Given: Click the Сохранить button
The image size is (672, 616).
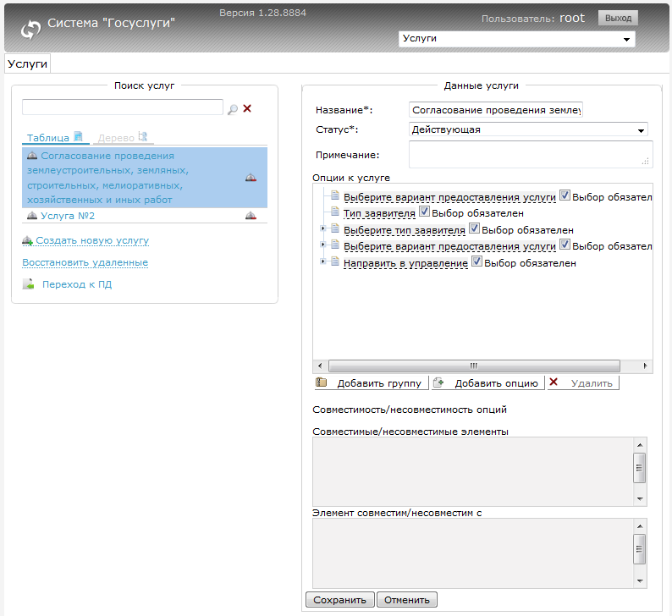Looking at the screenshot, I should [340, 600].
